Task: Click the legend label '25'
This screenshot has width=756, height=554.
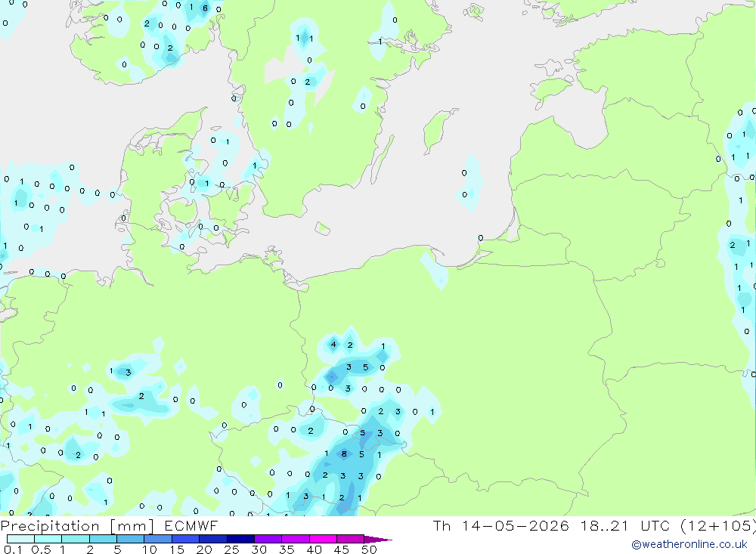Action: click(231, 549)
